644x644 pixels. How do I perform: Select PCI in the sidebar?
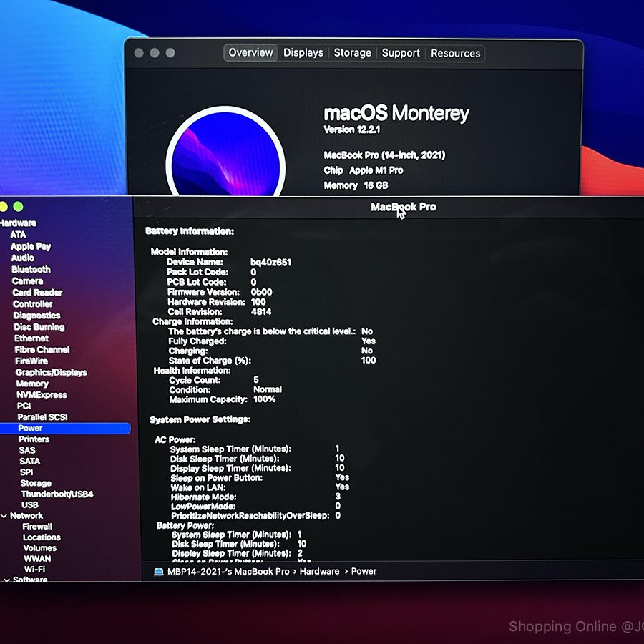[24, 406]
